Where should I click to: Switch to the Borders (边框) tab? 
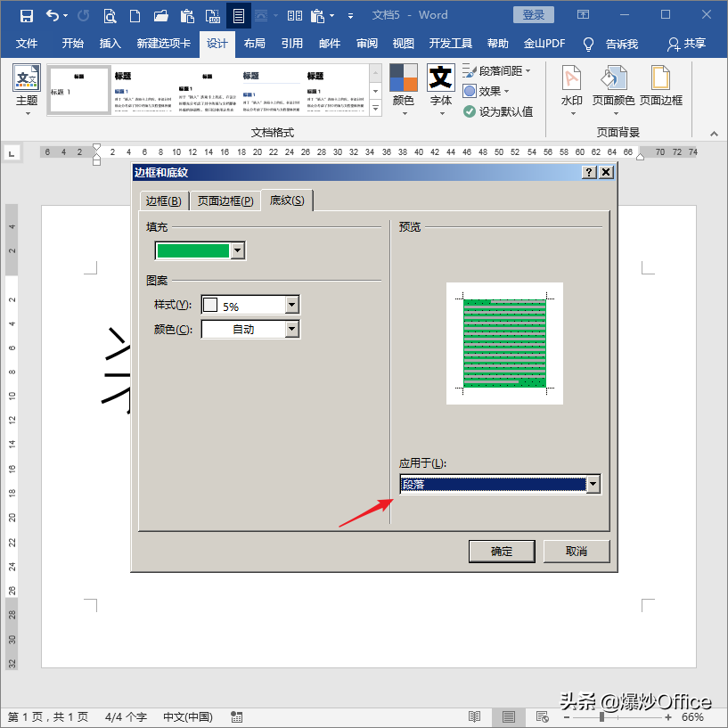(163, 200)
